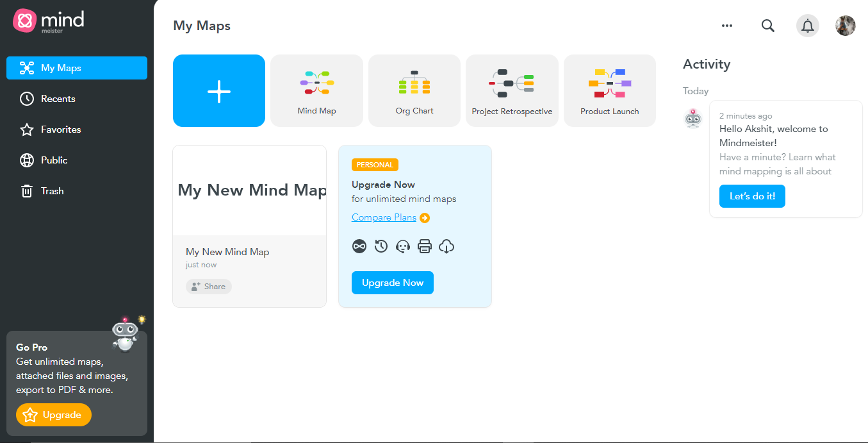Viewport: 868px width, 443px height.
Task: Click the Go Pro heading text
Action: 32,347
